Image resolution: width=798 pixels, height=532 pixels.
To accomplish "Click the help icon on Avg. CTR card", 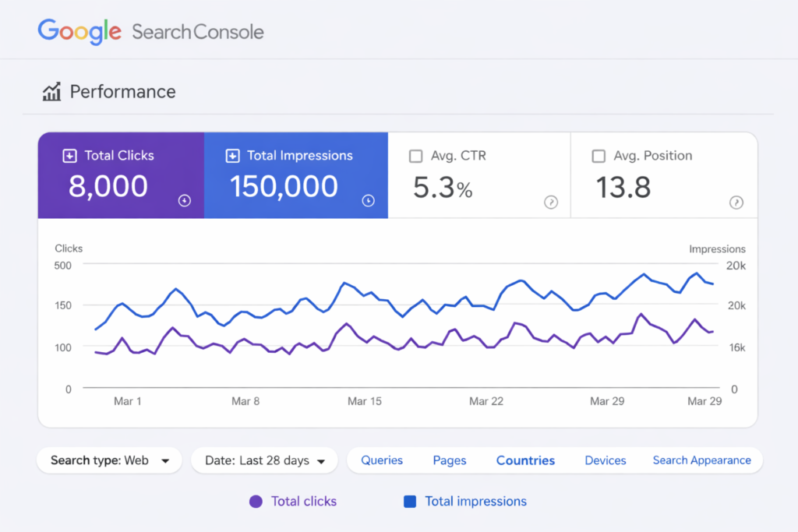I will [x=551, y=203].
